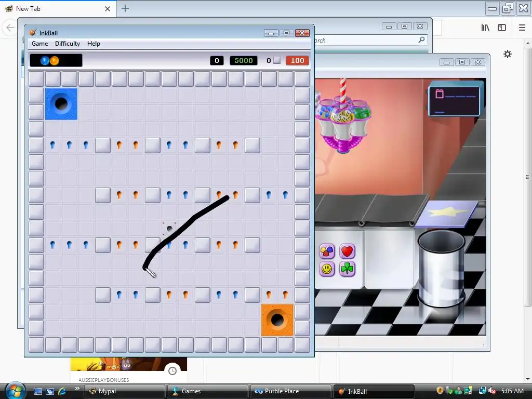532x399 pixels.
Task: Click the muted volume tray icon
Action: pos(493,391)
